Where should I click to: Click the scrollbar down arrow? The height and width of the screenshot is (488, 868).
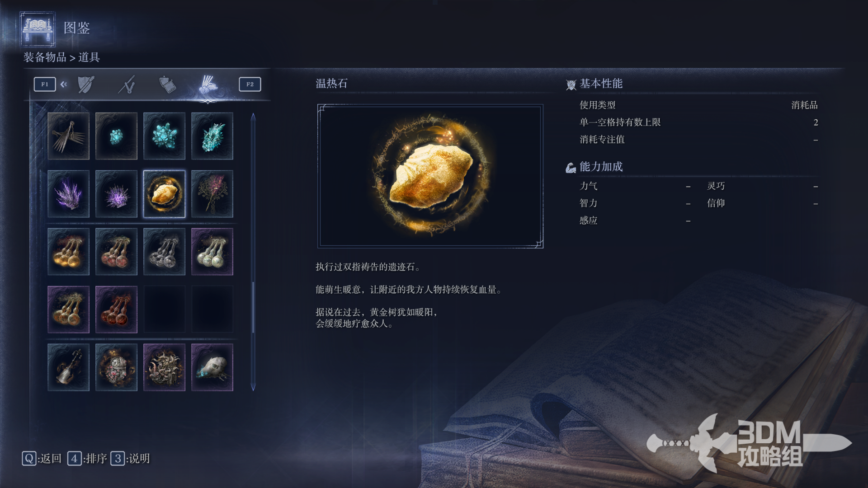(x=253, y=387)
